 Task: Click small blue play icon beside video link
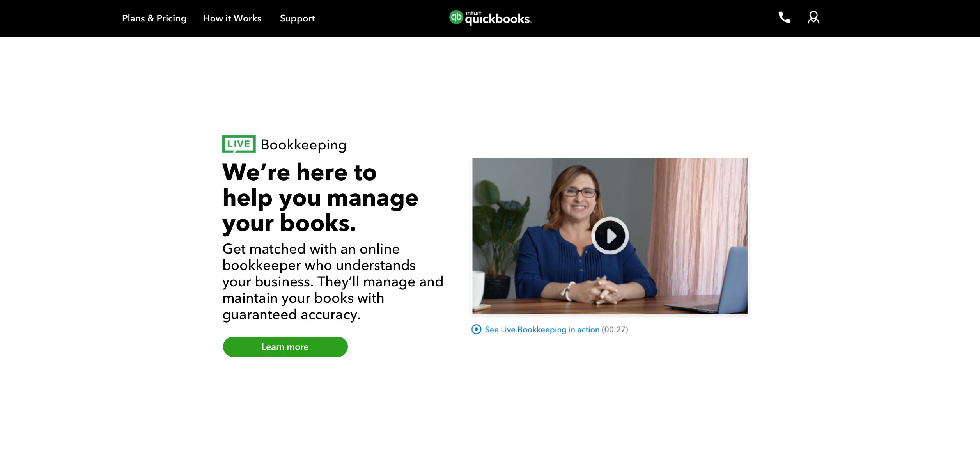point(476,330)
